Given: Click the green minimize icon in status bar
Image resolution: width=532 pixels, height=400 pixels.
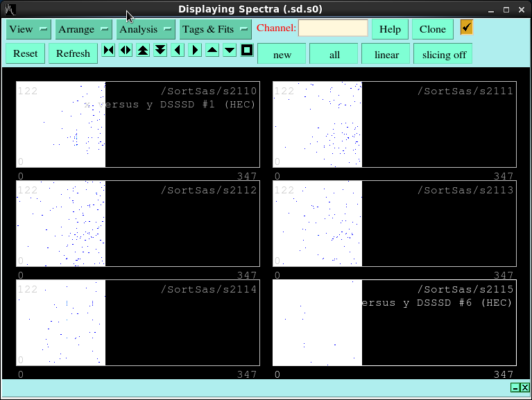Looking at the screenshot, I should pyautogui.click(x=515, y=388).
